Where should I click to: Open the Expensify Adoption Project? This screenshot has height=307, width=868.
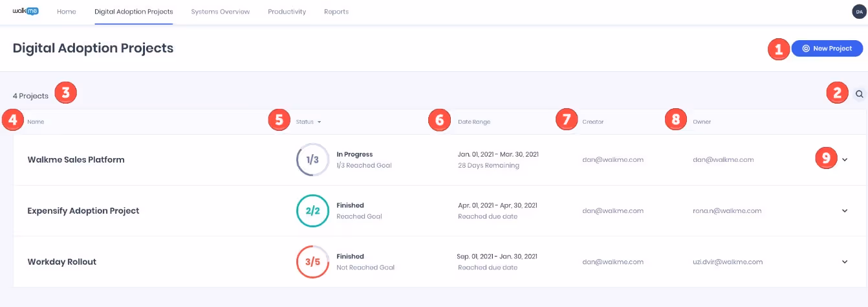pos(83,210)
